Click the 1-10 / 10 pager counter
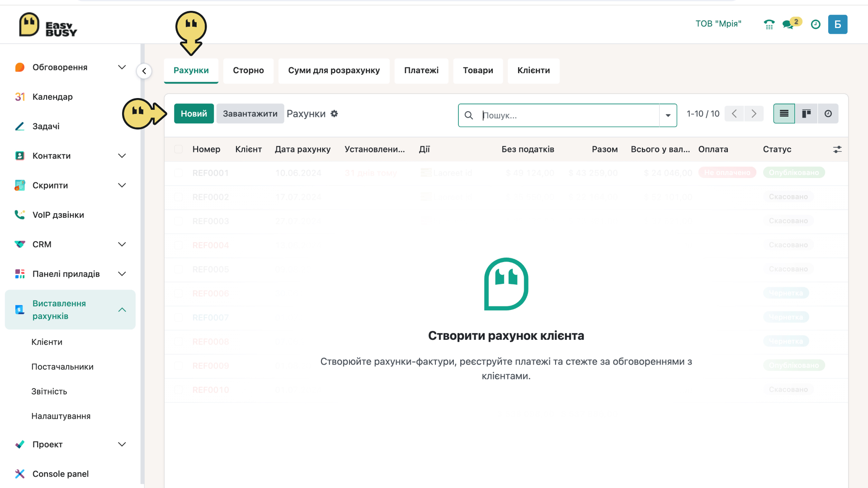The height and width of the screenshot is (488, 868). tap(703, 114)
